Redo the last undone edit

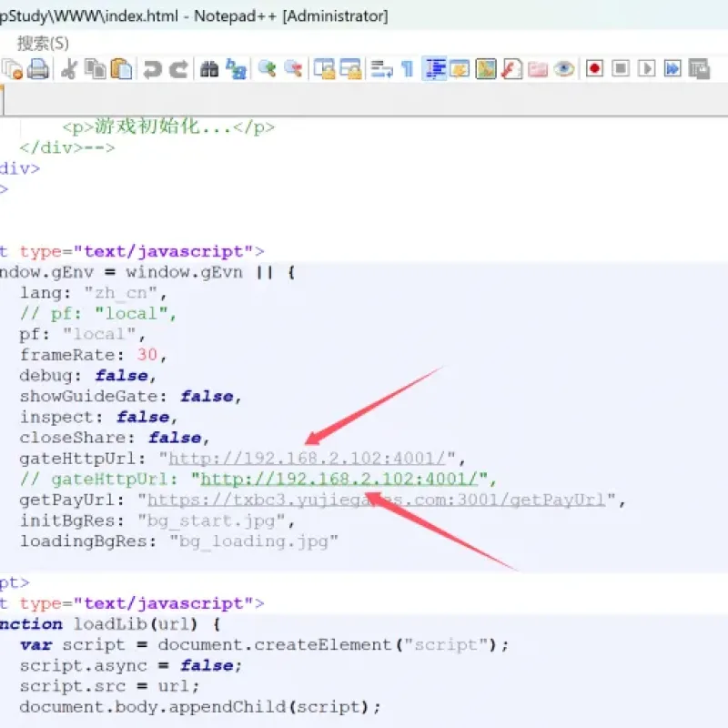pos(178,69)
